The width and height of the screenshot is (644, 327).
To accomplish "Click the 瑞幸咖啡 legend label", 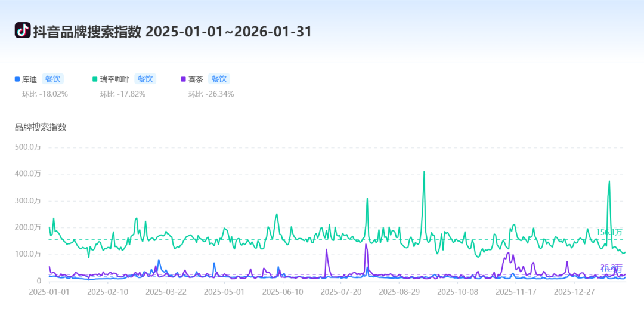I will coord(114,79).
